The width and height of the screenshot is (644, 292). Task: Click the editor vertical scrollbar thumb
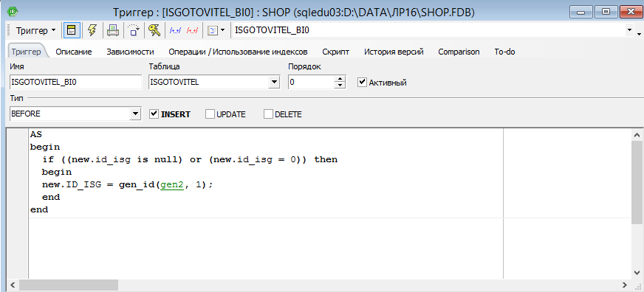(637, 183)
